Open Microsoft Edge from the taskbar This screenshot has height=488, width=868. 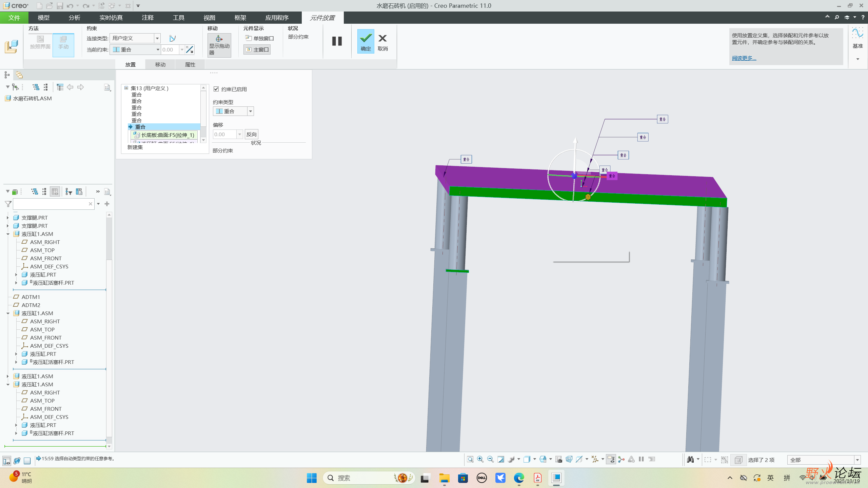519,478
